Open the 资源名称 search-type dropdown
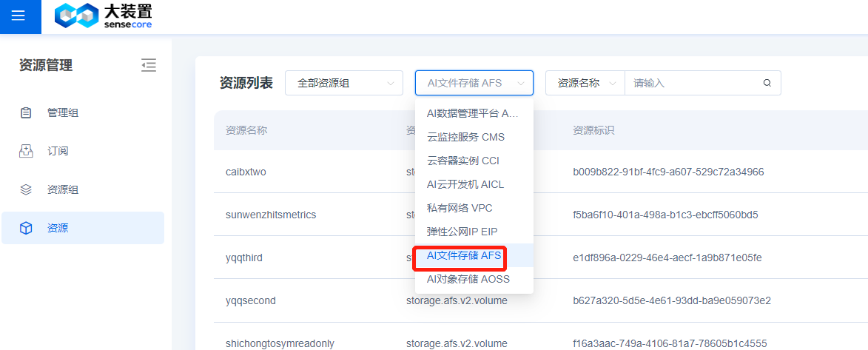Viewport: 868px width, 350px height. coord(585,83)
